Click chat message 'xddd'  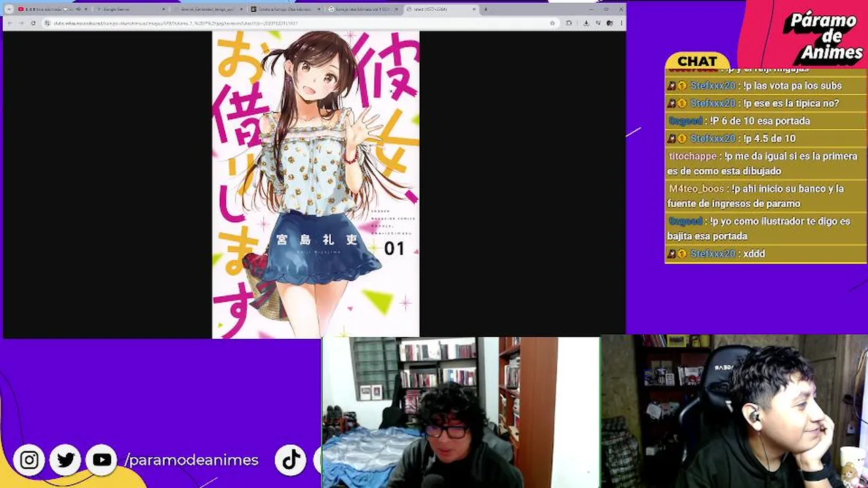[754, 253]
